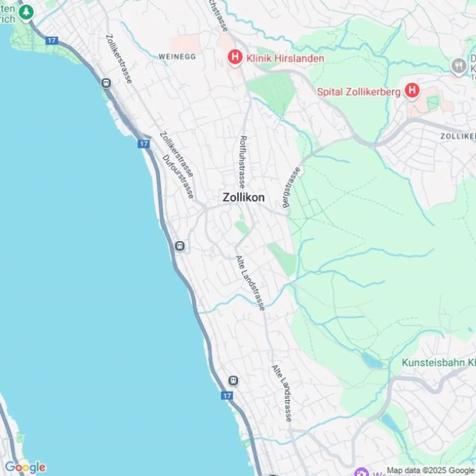476x476 pixels.
Task: Click the purple marker at bottom edge
Action: [x=361, y=472]
